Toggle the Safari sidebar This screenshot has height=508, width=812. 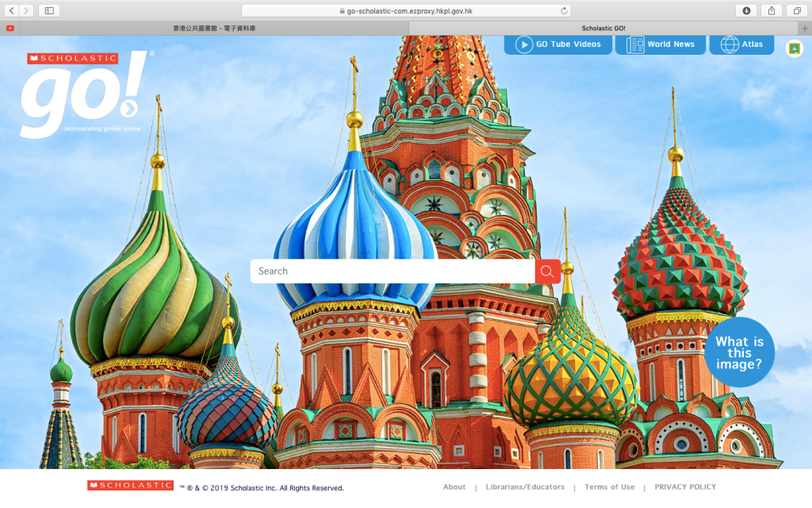49,10
